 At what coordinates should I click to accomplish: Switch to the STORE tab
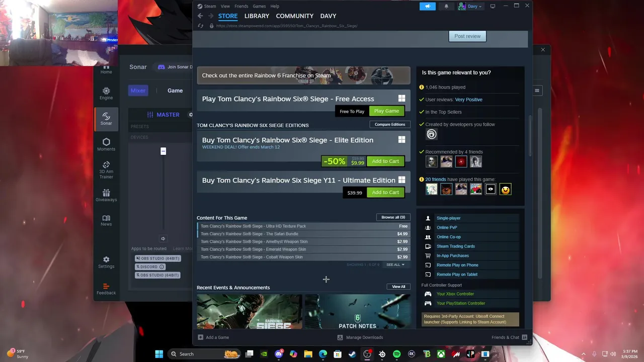228,16
